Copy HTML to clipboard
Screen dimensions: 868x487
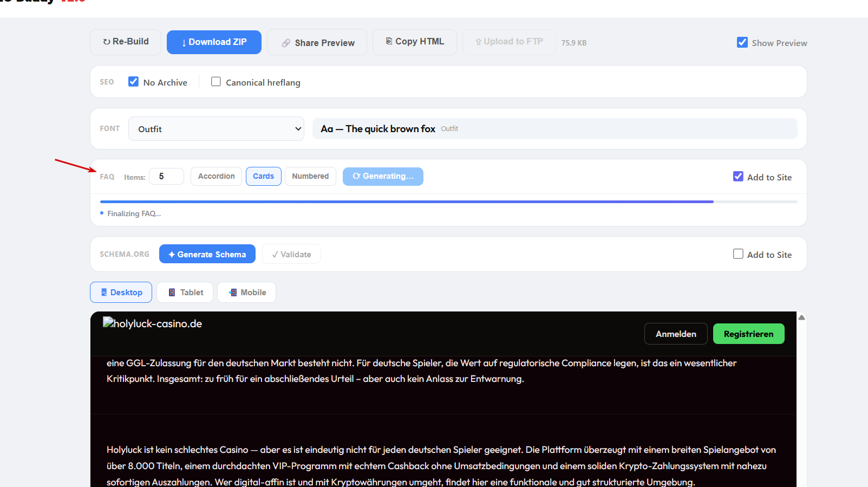[x=415, y=42]
